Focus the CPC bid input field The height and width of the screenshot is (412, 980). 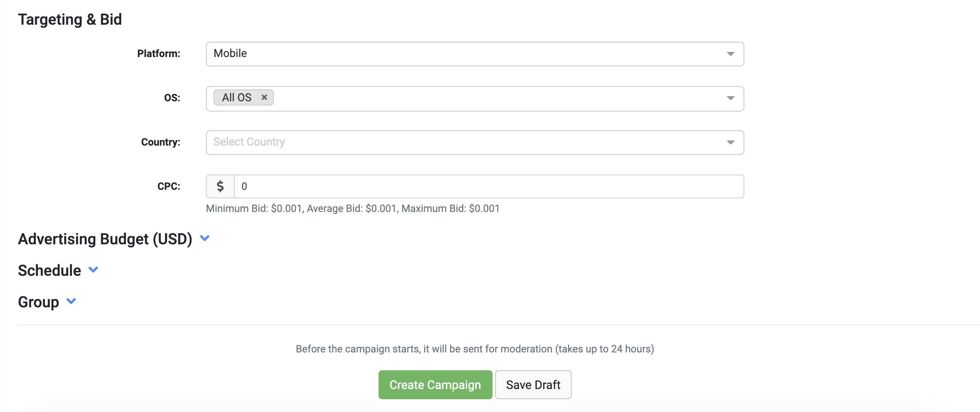488,186
